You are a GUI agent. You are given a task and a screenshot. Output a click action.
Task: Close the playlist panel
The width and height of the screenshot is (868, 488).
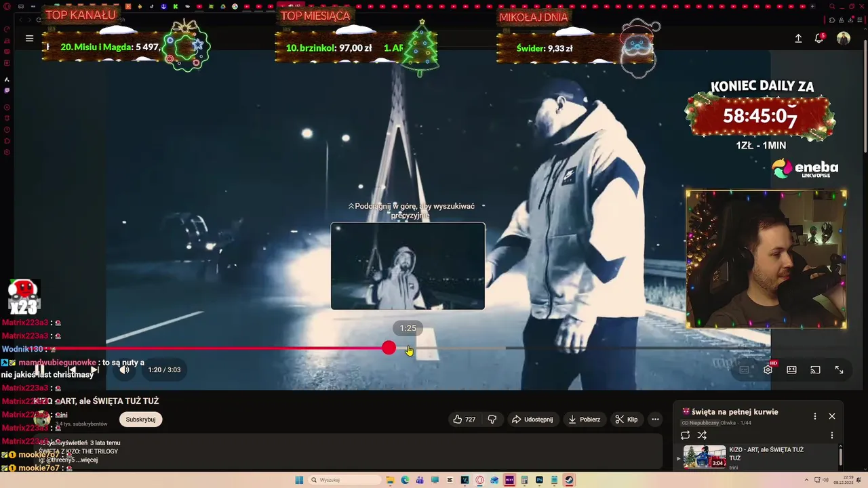(x=832, y=416)
